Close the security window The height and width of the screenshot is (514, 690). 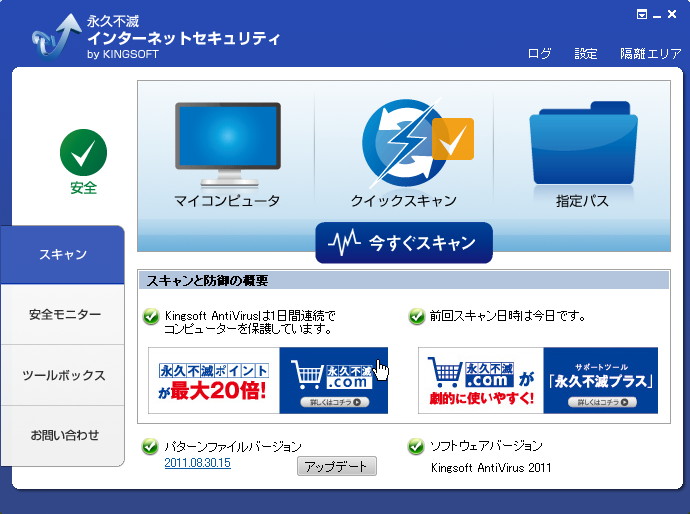click(672, 15)
